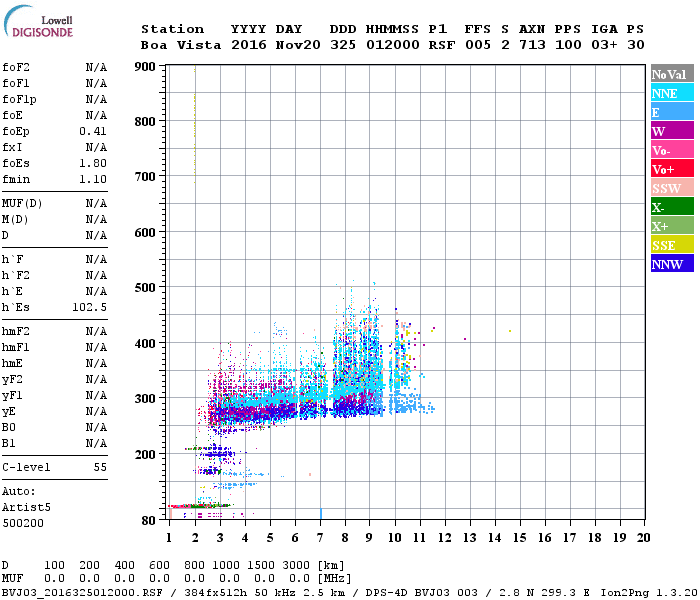
Task: Click the 80 km height axis label
Action: coord(148,521)
